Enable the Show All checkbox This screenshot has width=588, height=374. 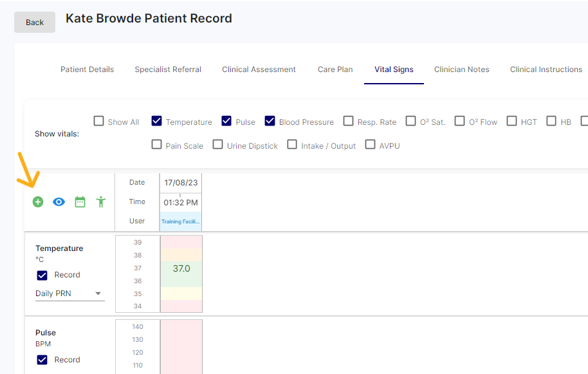[x=99, y=121]
